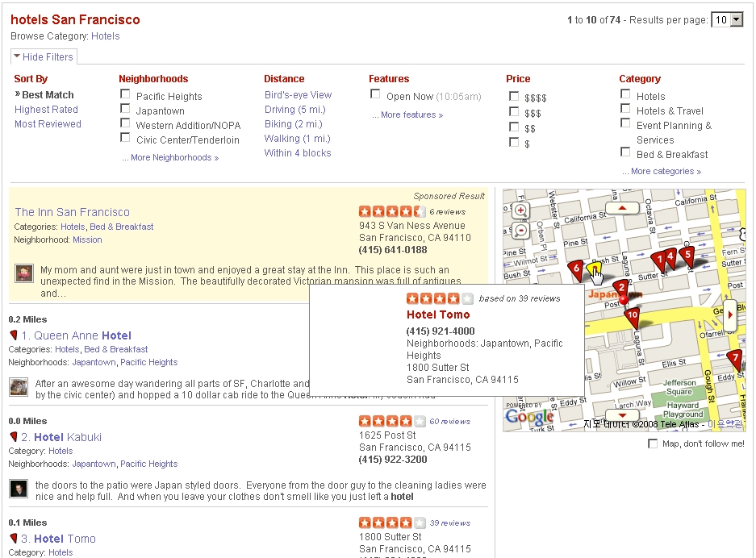This screenshot has width=756, height=558.
Task: Check the single $ price filter
Action: tap(514, 143)
